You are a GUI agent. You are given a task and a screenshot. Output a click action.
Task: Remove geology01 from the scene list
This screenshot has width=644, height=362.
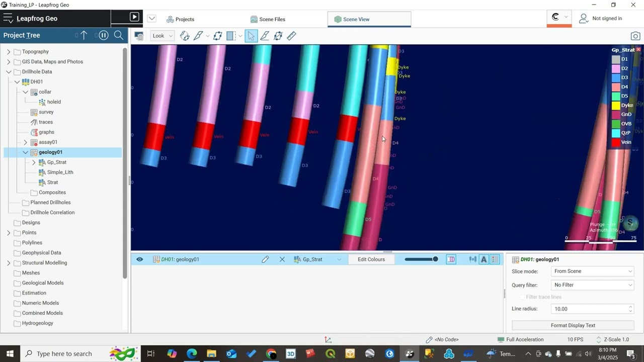coord(282,259)
